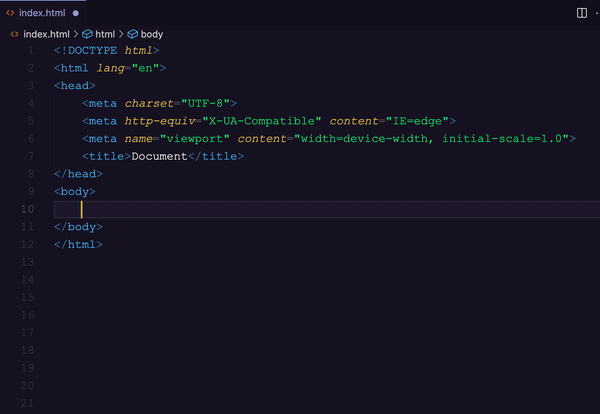Click the cube icon before html breadcrumb
Screen dimensions: 600x414
click(x=87, y=34)
